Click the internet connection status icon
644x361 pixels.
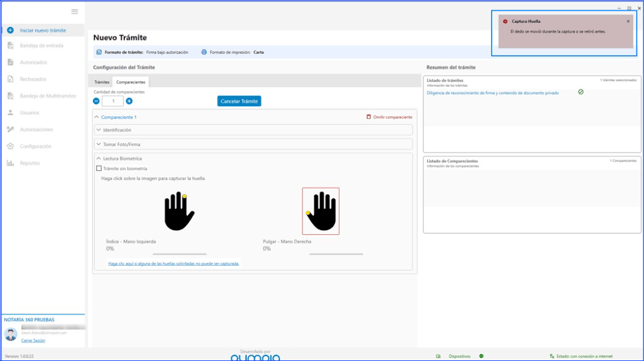(x=552, y=356)
